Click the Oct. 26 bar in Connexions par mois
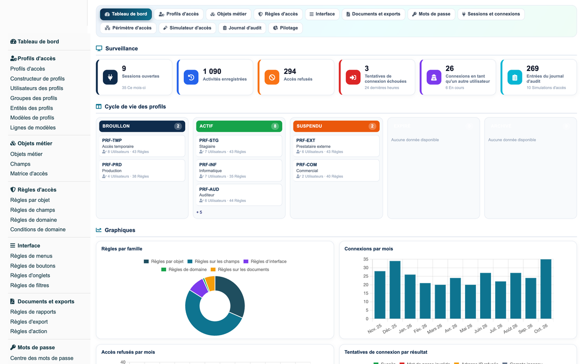Image resolution: width=588 pixels, height=364 pixels. tap(546, 289)
